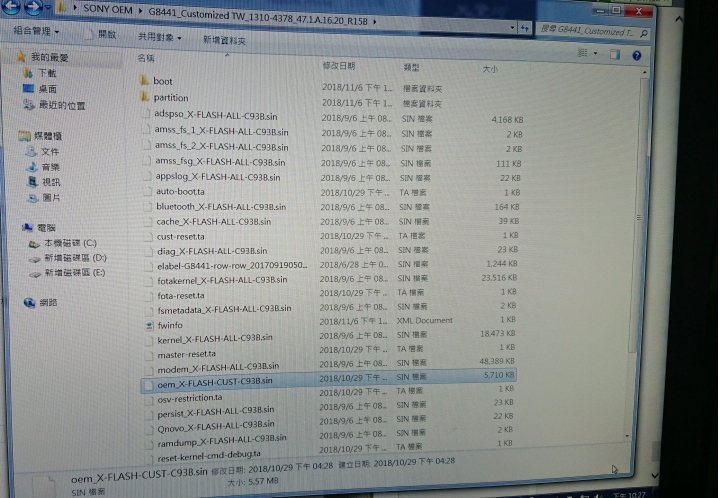Click the Forward navigation arrow
The image size is (720, 498).
33,6
